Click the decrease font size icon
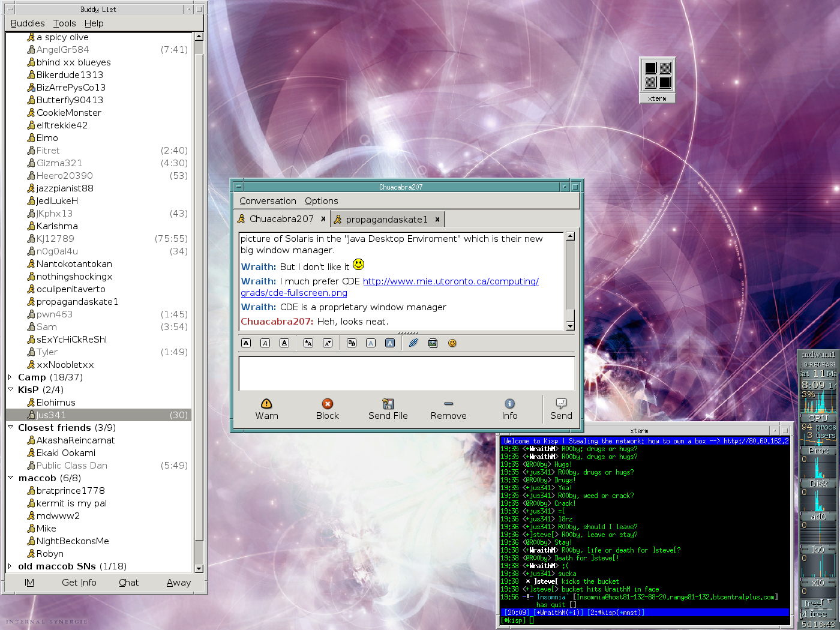 coord(328,343)
